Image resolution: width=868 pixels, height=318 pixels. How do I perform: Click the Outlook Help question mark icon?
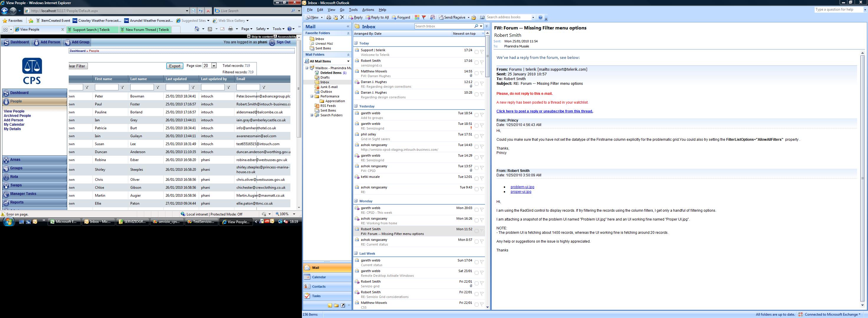click(x=540, y=17)
